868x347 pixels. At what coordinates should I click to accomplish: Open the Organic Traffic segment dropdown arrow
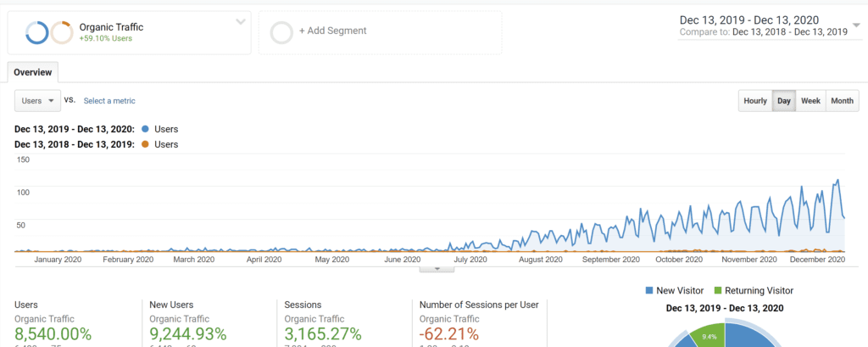(x=240, y=22)
